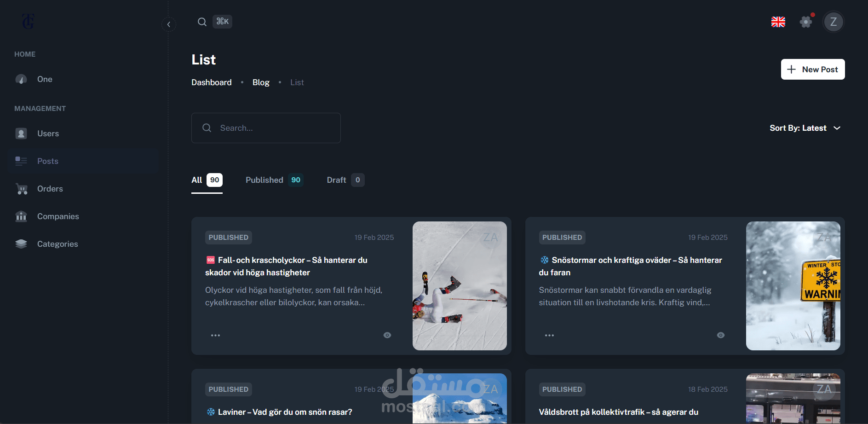Change language via the UK flag icon
Viewport: 868px width, 424px height.
778,22
